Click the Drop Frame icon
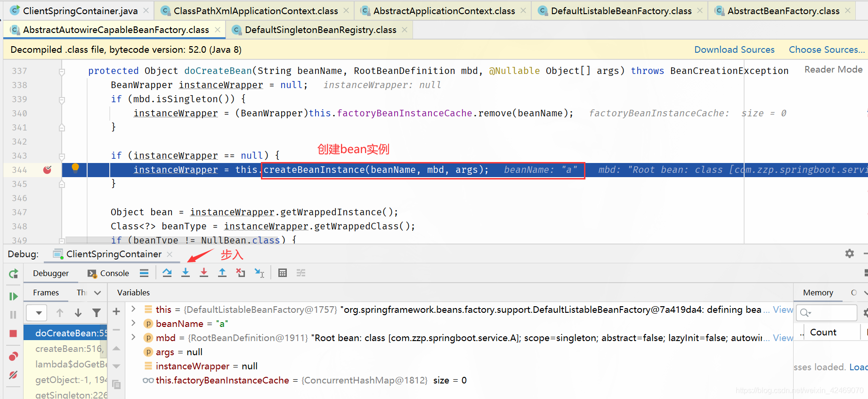 click(241, 273)
